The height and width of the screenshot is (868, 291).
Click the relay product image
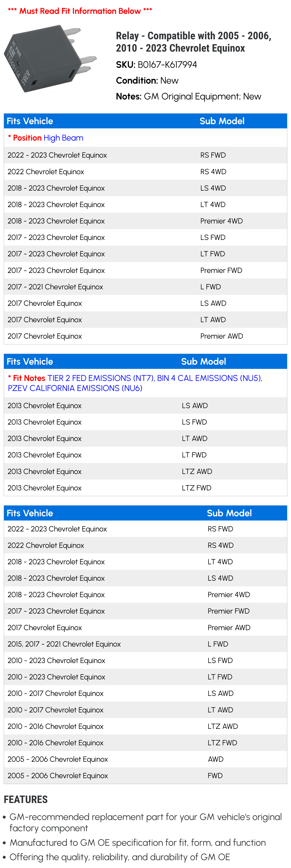click(51, 58)
